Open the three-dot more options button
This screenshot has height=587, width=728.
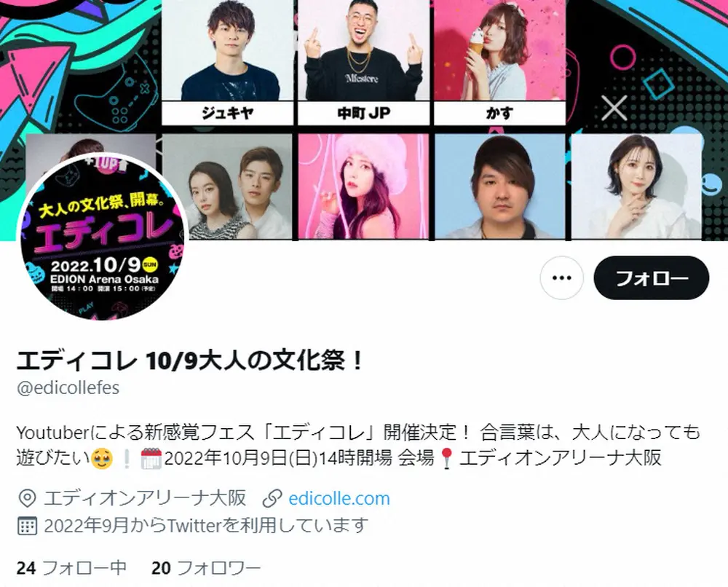562,277
